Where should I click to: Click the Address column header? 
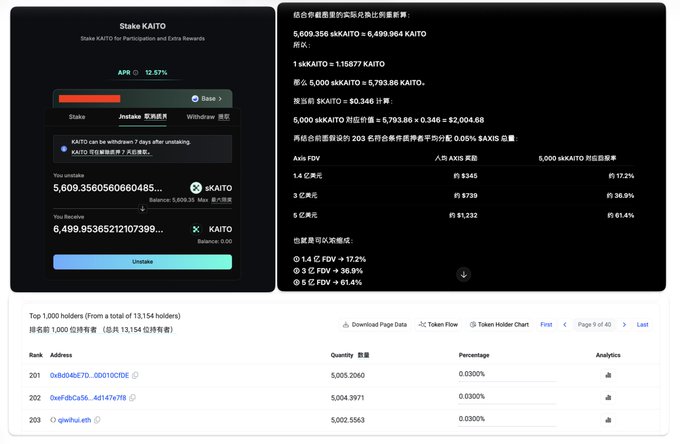click(61, 355)
